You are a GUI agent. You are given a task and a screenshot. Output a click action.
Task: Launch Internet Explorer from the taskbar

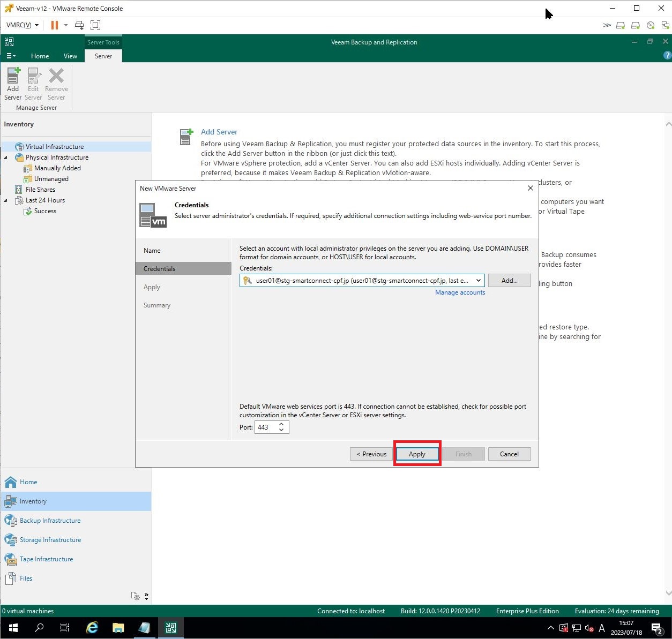92,628
